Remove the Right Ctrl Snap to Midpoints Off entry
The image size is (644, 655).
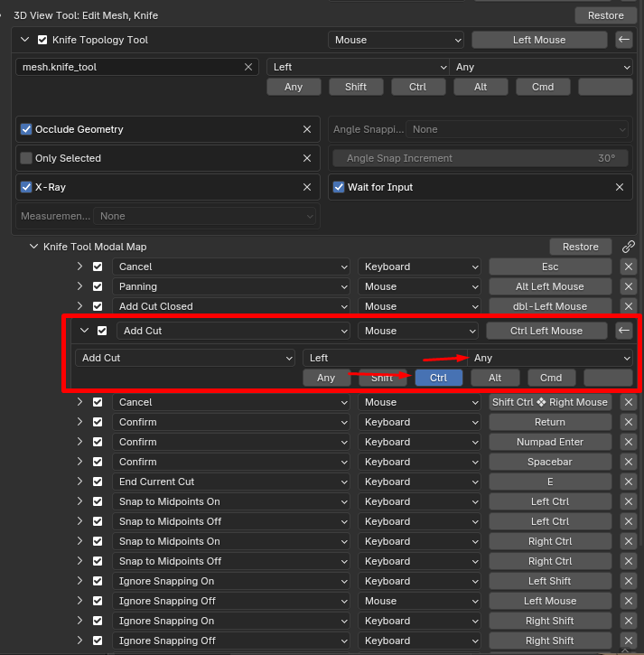pos(629,561)
